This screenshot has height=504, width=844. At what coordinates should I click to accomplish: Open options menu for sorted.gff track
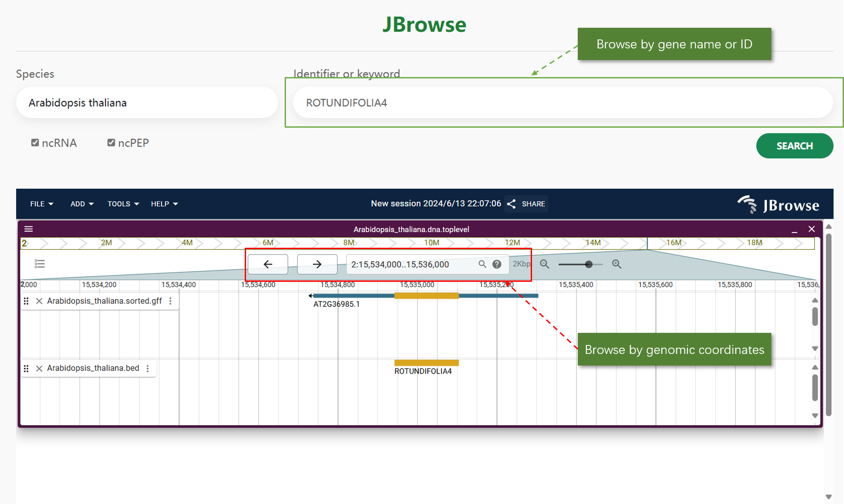[x=170, y=301]
